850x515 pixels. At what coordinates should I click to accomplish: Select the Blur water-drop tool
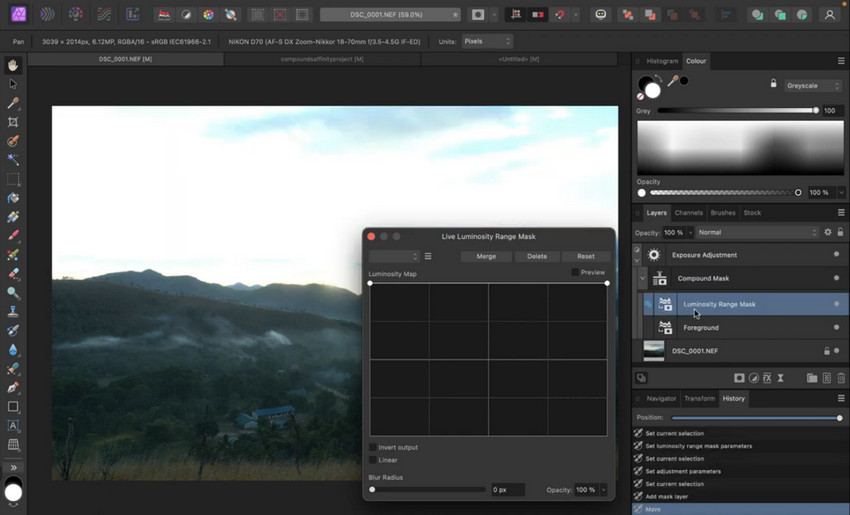pos(13,350)
